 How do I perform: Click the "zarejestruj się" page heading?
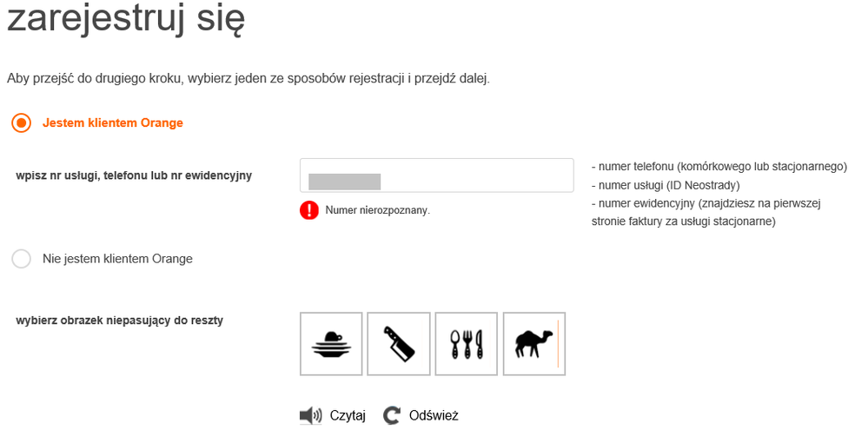click(126, 21)
